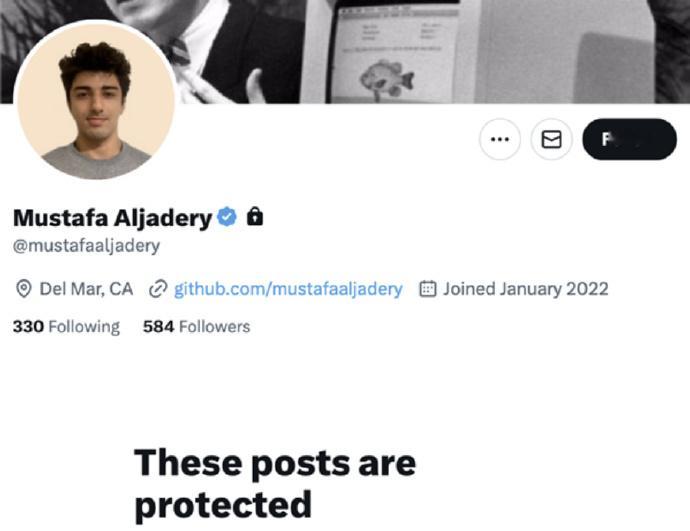Click the location pin icon
Screen dimensions: 690x531
(x=23, y=289)
